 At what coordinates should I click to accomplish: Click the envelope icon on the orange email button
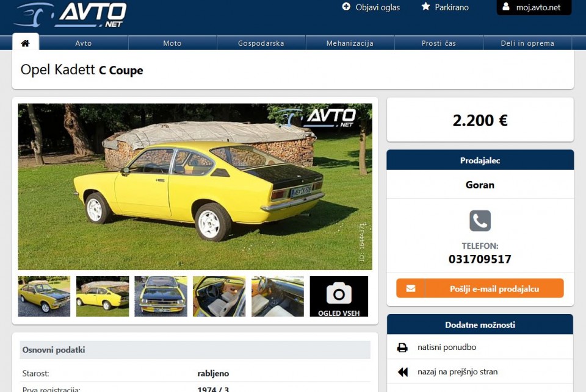411,289
